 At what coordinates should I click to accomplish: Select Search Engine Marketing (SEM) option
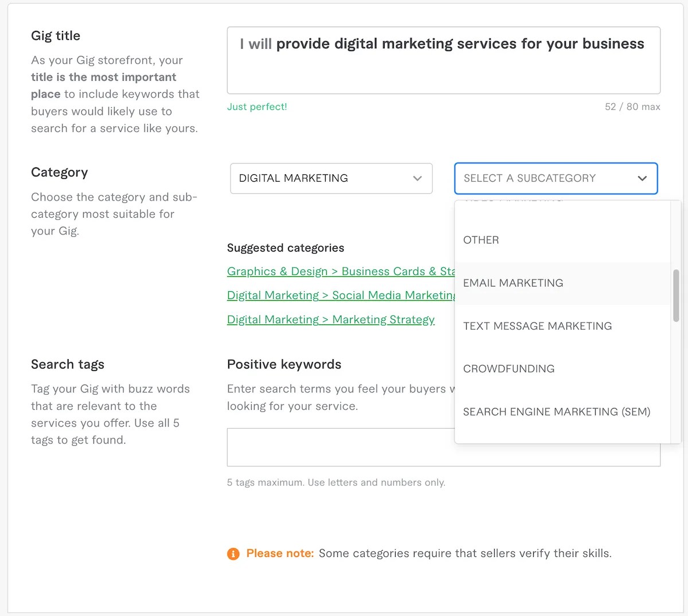point(556,411)
